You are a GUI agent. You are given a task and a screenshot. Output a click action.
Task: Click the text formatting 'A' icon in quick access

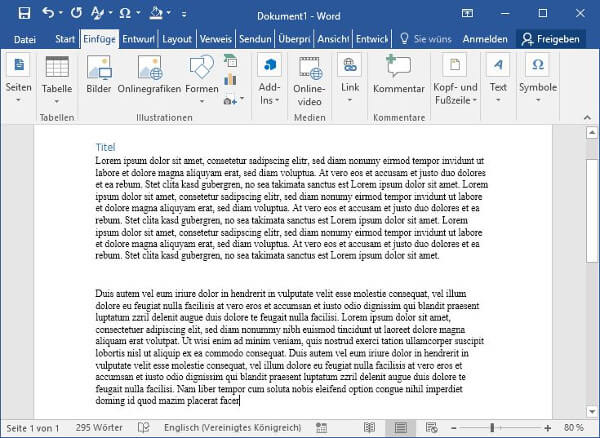pos(97,14)
